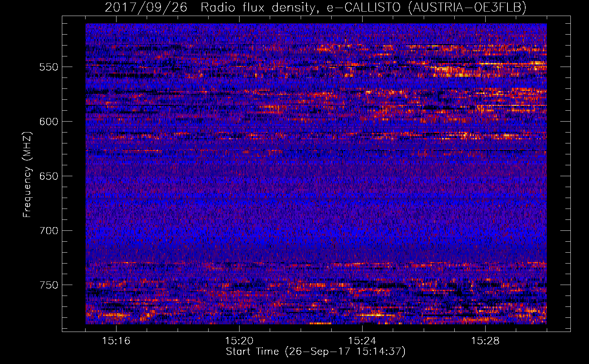Select the 600 frequency tick label

tap(49, 122)
